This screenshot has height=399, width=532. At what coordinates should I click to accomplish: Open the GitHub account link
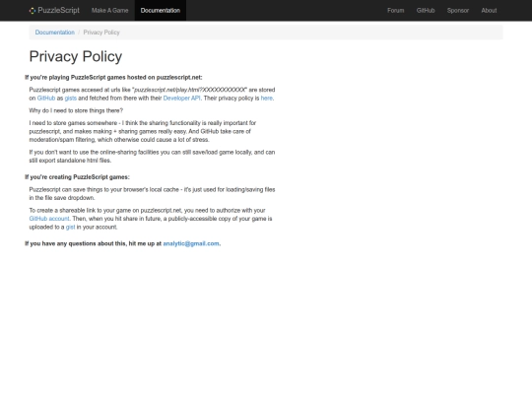49,219
